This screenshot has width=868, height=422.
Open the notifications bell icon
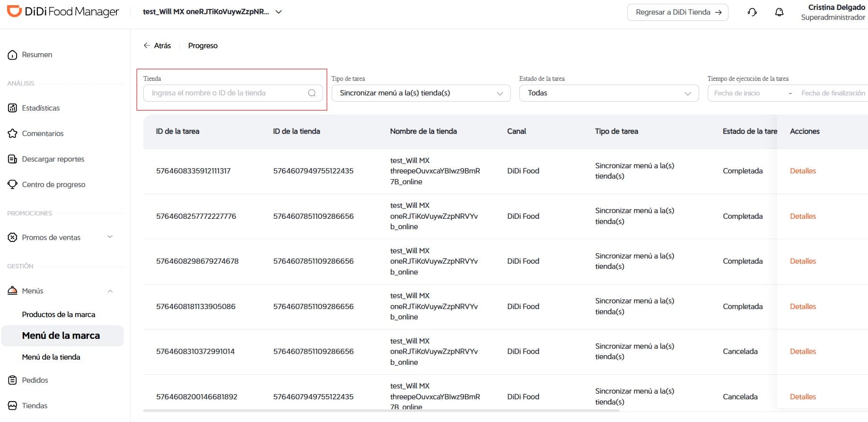click(x=779, y=12)
